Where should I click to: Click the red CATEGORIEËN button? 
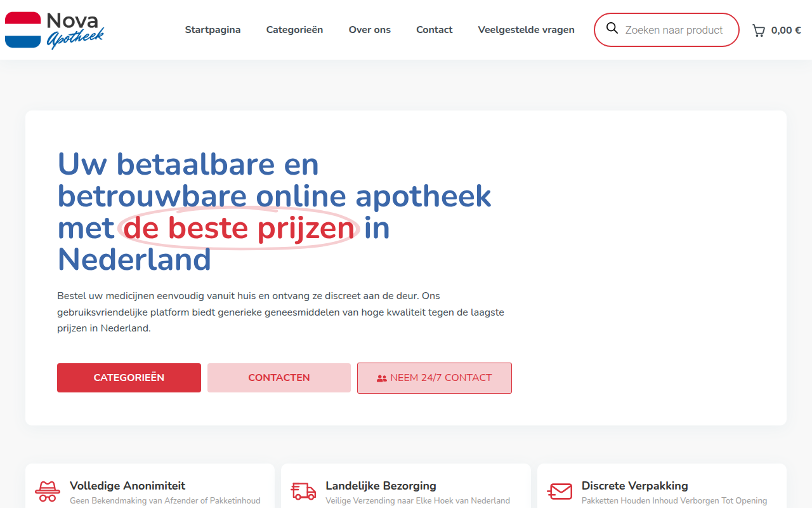pos(129,378)
